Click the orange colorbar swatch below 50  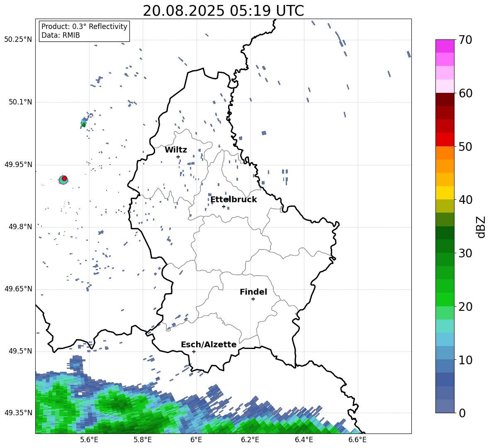[x=445, y=153]
